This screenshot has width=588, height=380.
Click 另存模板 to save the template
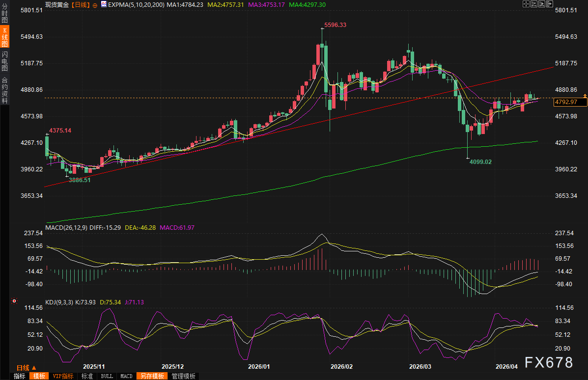pyautogui.click(x=152, y=376)
